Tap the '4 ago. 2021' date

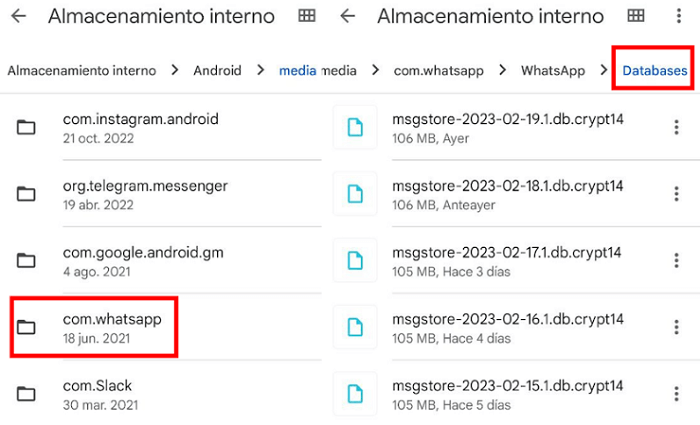(x=96, y=271)
